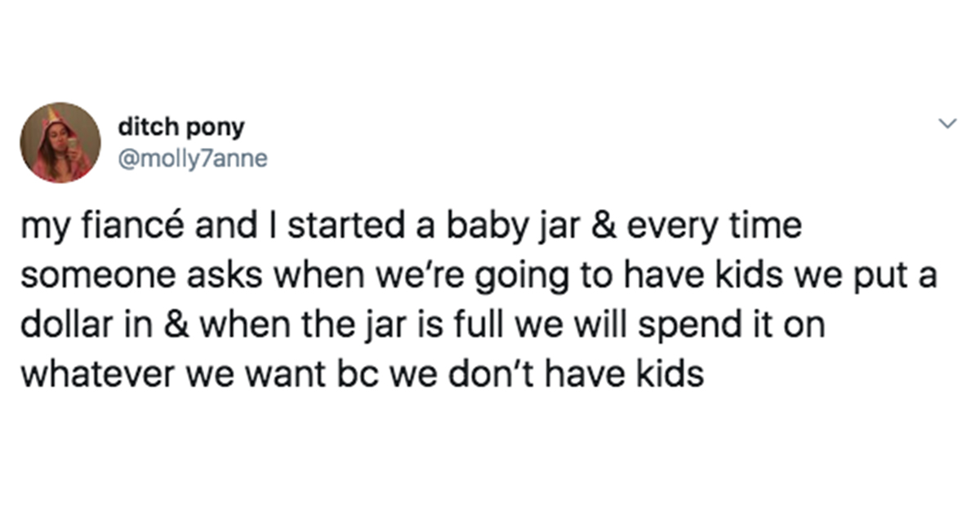This screenshot has width=980, height=513.
Task: Open the ditch pony display name
Action: pyautogui.click(x=181, y=127)
